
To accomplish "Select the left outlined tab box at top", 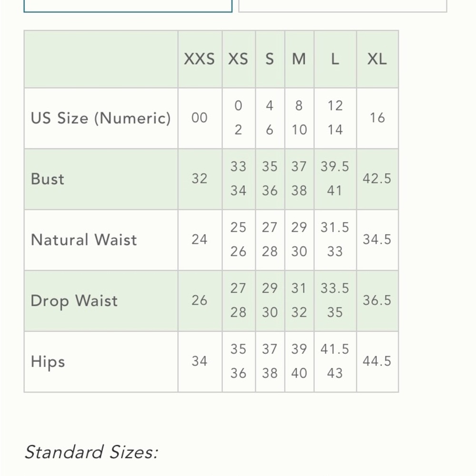I will [x=128, y=6].
